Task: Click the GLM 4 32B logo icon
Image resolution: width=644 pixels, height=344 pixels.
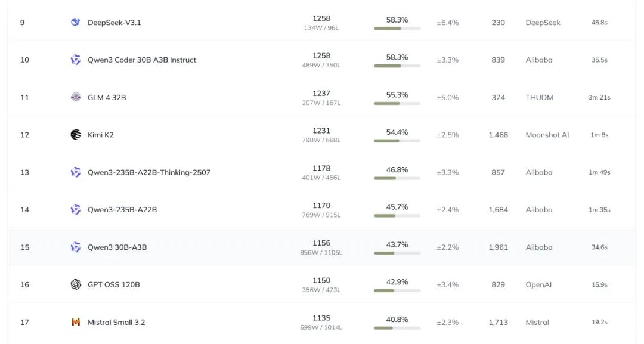Action: click(x=76, y=97)
